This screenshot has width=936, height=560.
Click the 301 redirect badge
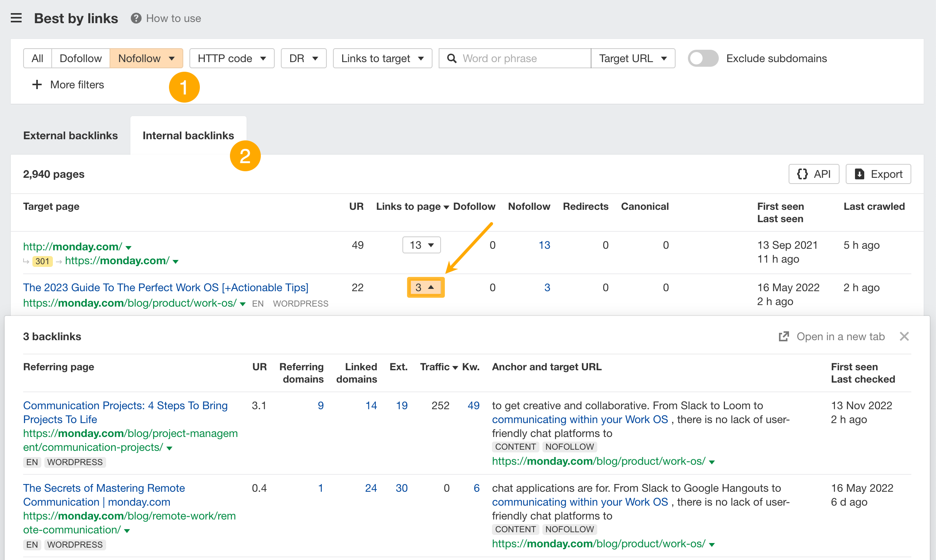[x=42, y=261]
